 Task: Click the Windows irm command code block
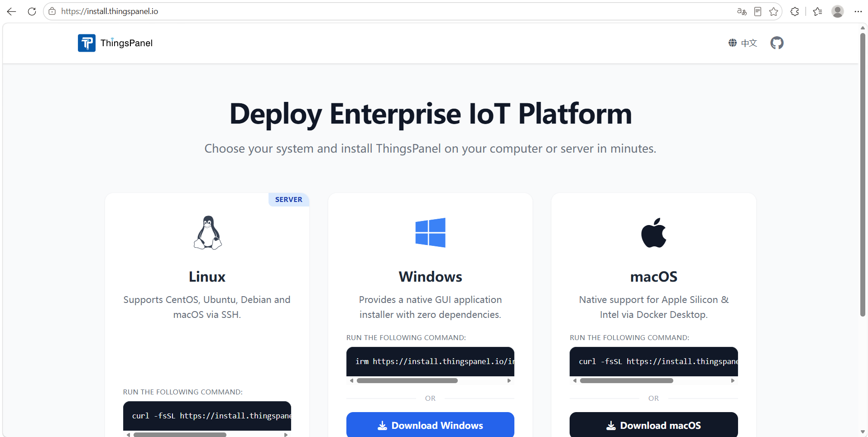[430, 361]
